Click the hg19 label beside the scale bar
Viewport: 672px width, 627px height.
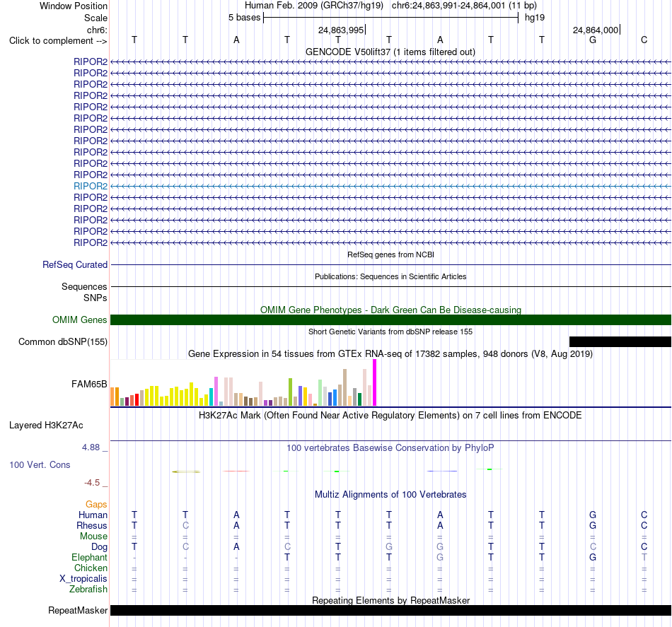(535, 18)
